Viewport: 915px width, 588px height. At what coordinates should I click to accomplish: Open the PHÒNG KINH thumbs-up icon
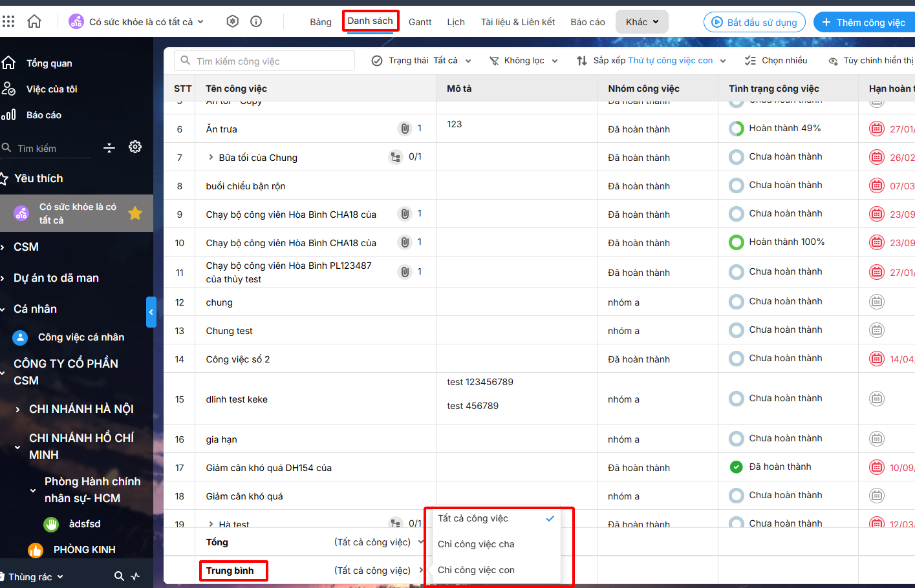pyautogui.click(x=36, y=550)
